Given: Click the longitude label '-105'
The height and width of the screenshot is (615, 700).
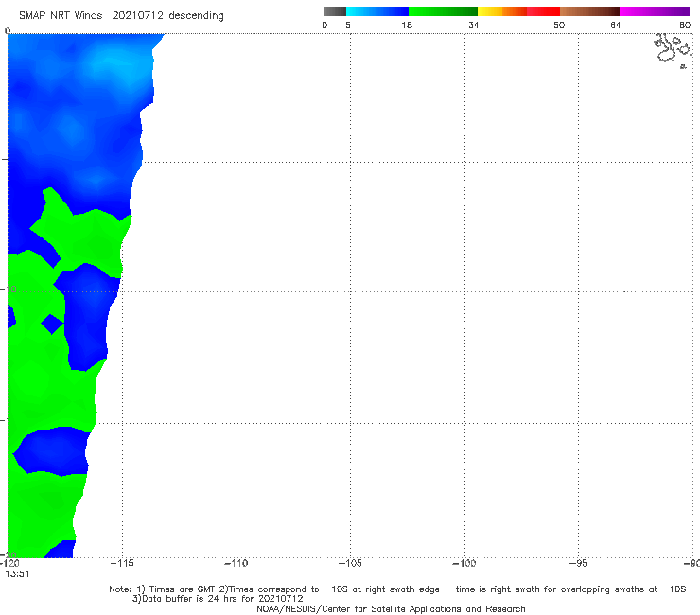Looking at the screenshot, I should click(x=350, y=563).
